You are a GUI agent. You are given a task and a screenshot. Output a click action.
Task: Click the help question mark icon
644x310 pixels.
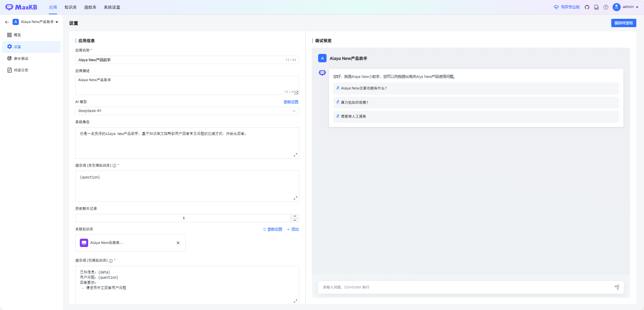(x=606, y=7)
